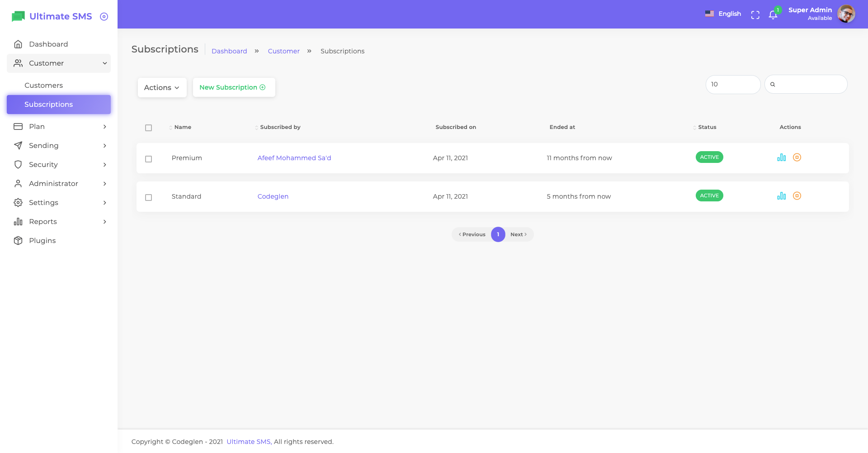Toggle the sidebar collapse circle icon
The height and width of the screenshot is (453, 868).
pyautogui.click(x=104, y=17)
